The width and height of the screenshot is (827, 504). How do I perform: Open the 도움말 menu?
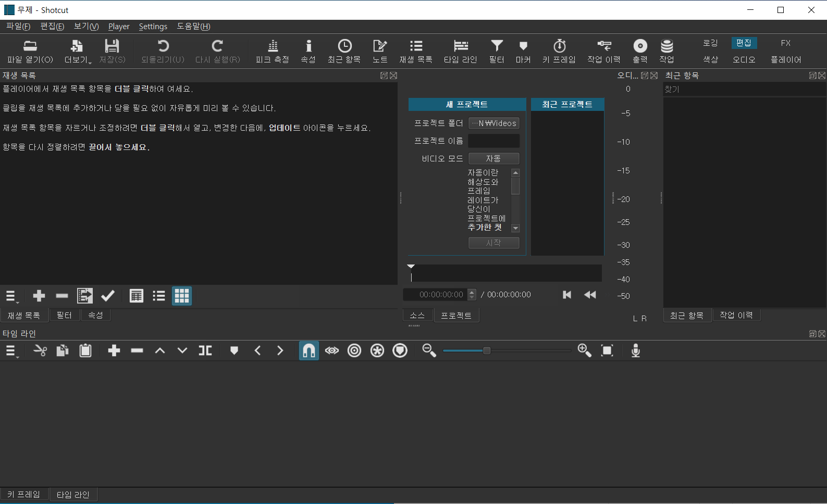click(193, 26)
